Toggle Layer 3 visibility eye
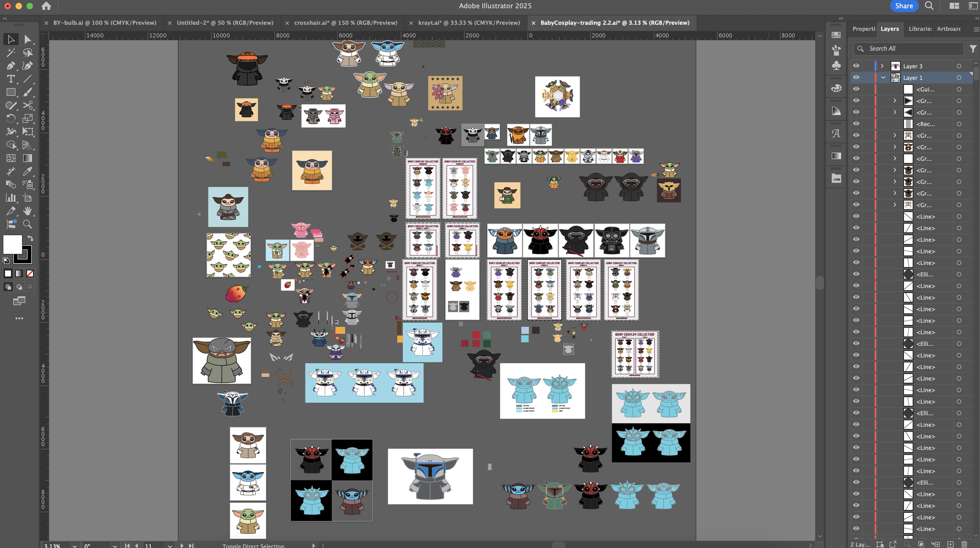 pyautogui.click(x=856, y=66)
